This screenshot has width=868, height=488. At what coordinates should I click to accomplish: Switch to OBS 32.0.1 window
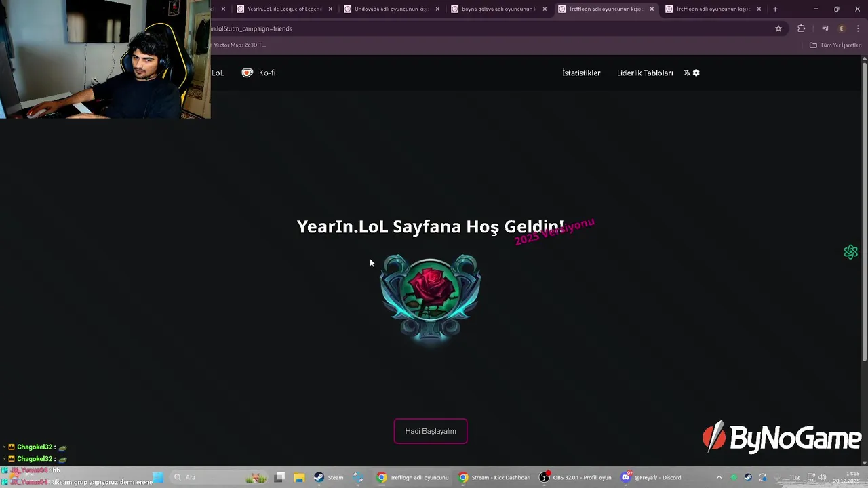pos(576,477)
